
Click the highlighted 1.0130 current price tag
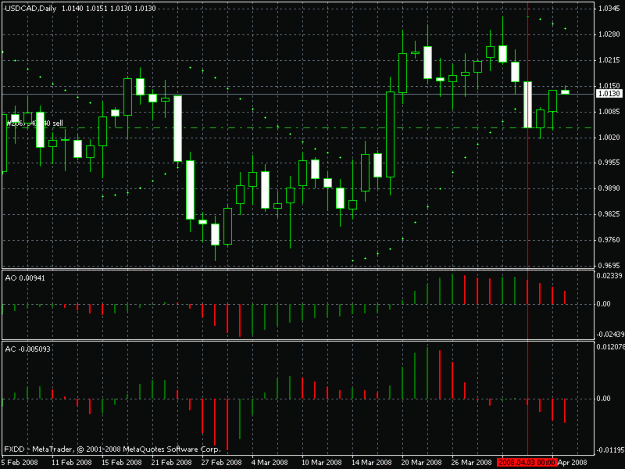[x=609, y=94]
